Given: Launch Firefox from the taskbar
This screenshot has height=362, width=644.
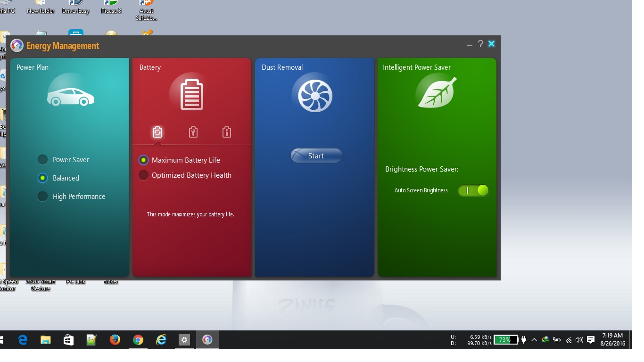Looking at the screenshot, I should [x=115, y=340].
